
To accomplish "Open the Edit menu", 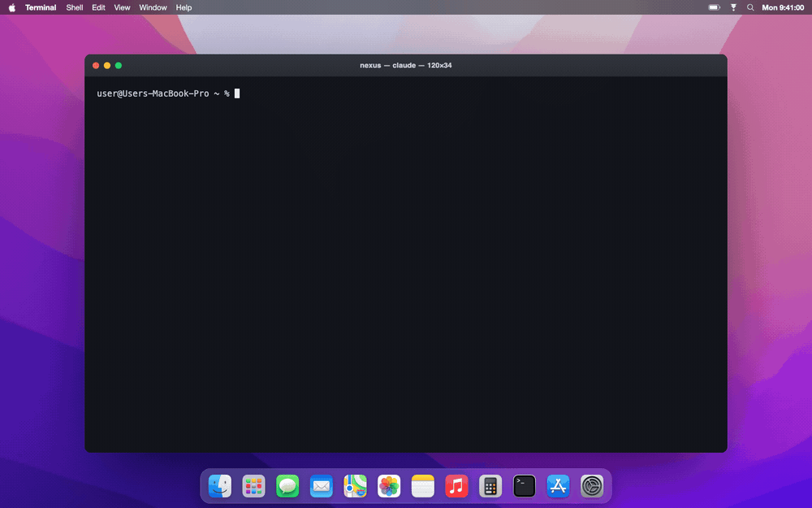I will [98, 7].
